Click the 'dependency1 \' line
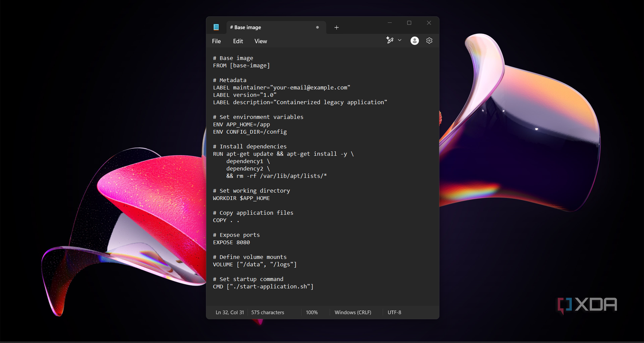Image resolution: width=644 pixels, height=343 pixels. tap(248, 161)
